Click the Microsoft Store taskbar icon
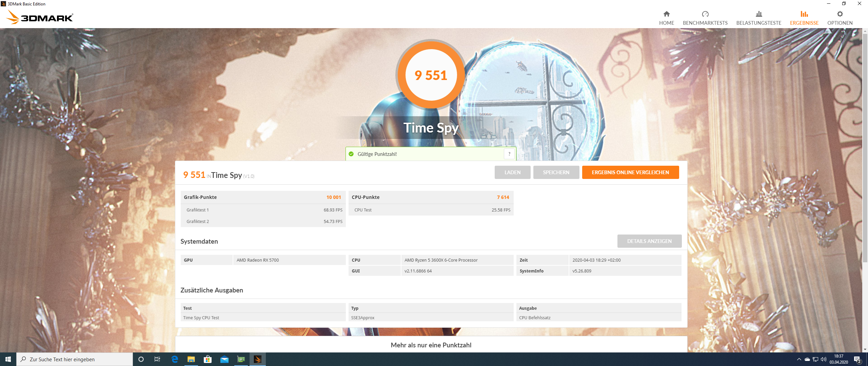The image size is (868, 366). [x=208, y=359]
